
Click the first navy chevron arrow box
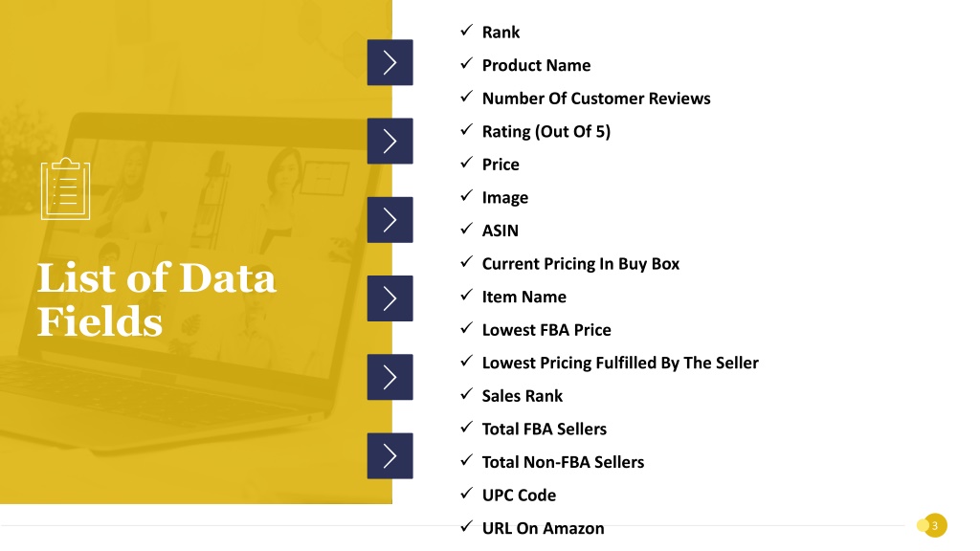[x=390, y=62]
